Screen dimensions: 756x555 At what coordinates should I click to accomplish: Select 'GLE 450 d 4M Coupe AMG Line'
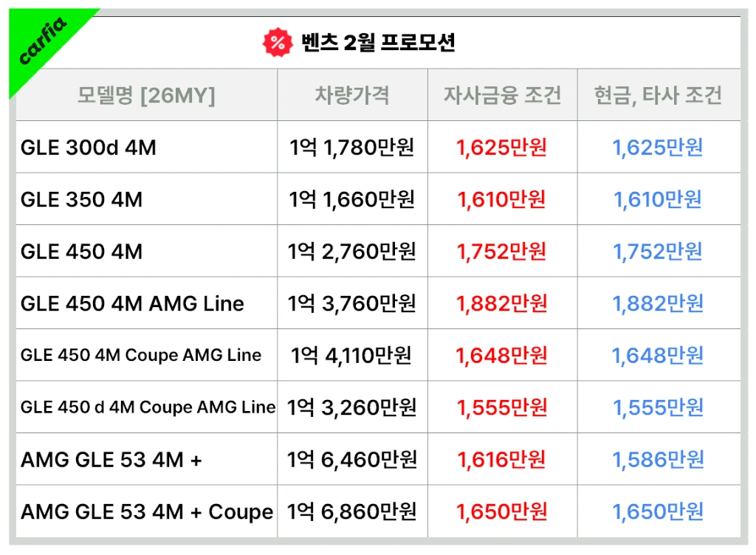click(148, 407)
